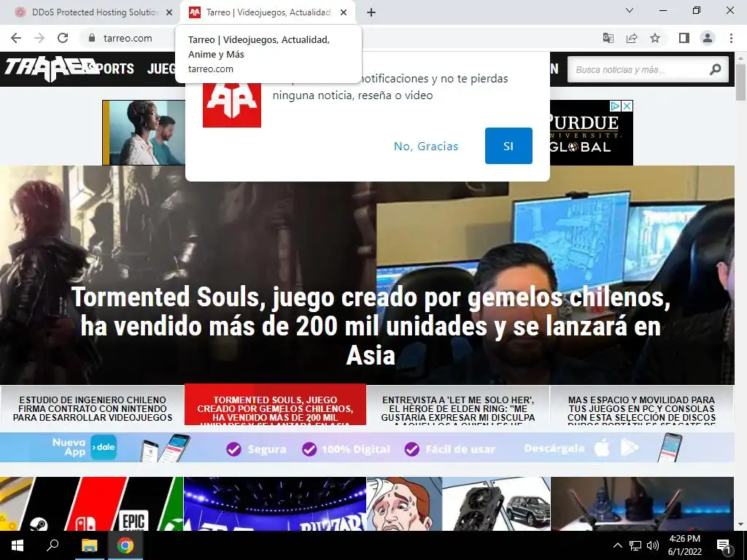Open Windows taskbar search
The image size is (747, 560).
point(53,545)
